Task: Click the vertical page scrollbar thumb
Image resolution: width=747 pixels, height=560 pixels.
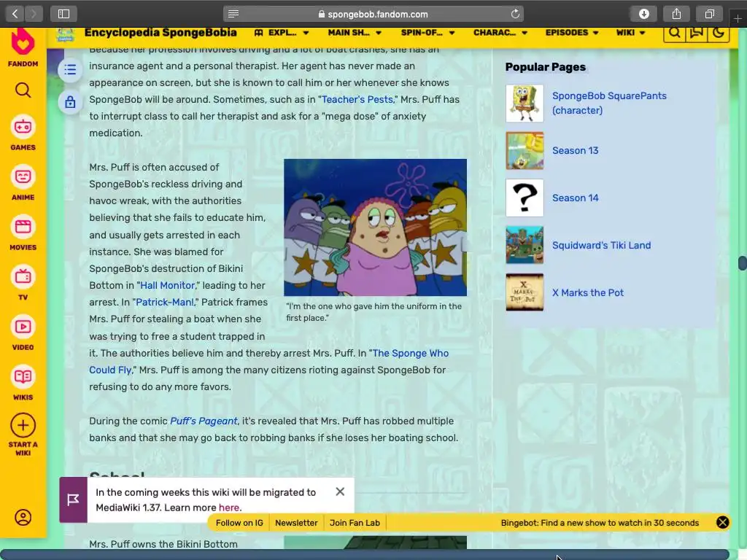Action: point(742,263)
